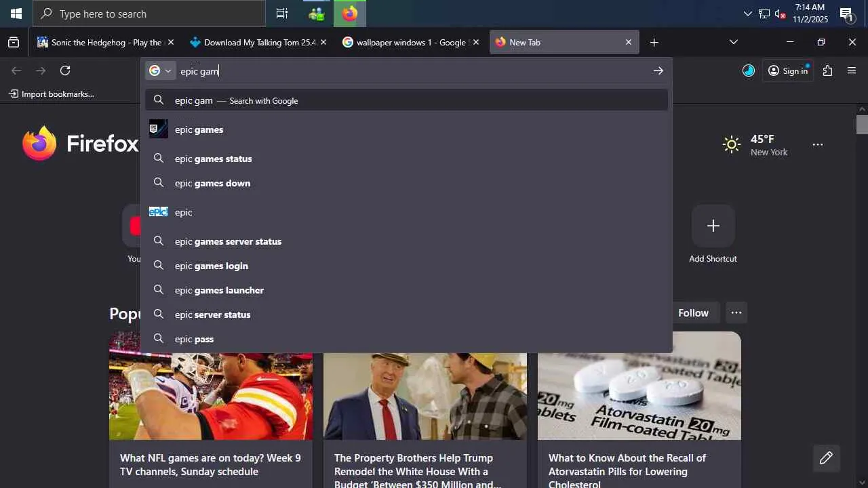Close the Download My Talking Tom tab
Image resolution: width=868 pixels, height=488 pixels.
[x=323, y=42]
